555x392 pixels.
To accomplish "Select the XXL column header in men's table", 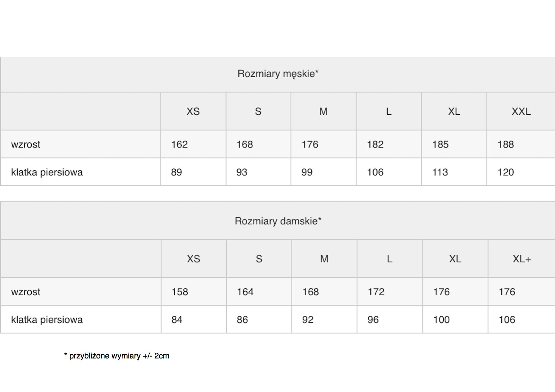I will tap(521, 111).
